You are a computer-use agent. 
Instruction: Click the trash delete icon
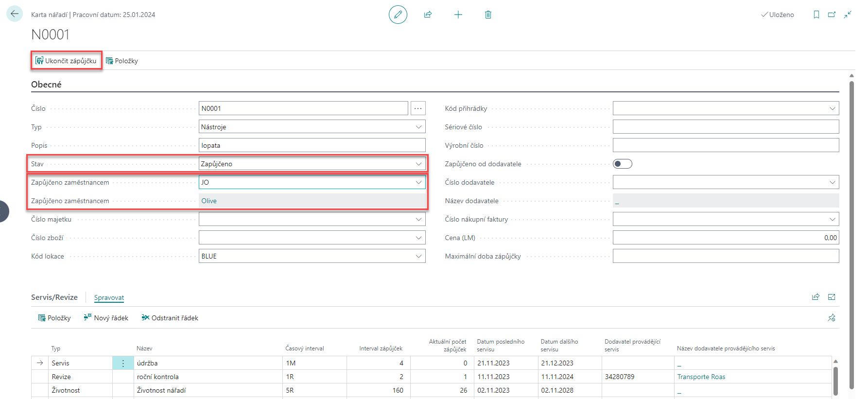pyautogui.click(x=488, y=15)
